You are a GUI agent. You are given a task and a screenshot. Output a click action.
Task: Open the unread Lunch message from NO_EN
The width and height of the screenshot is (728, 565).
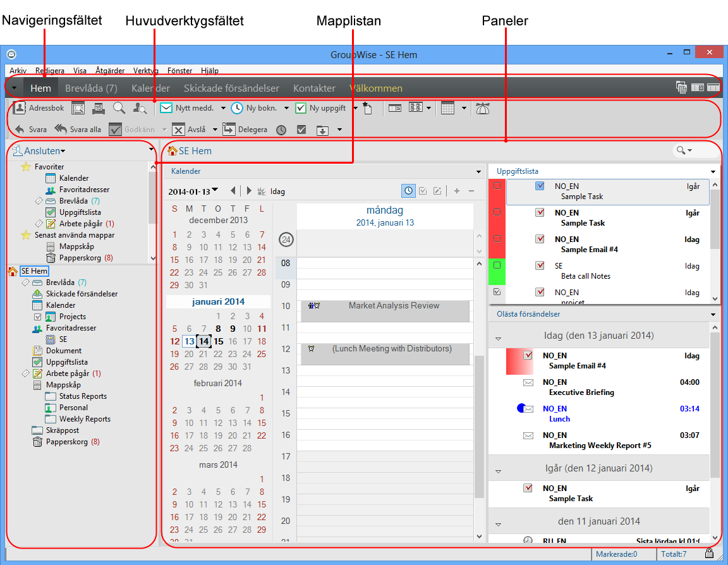(608, 414)
